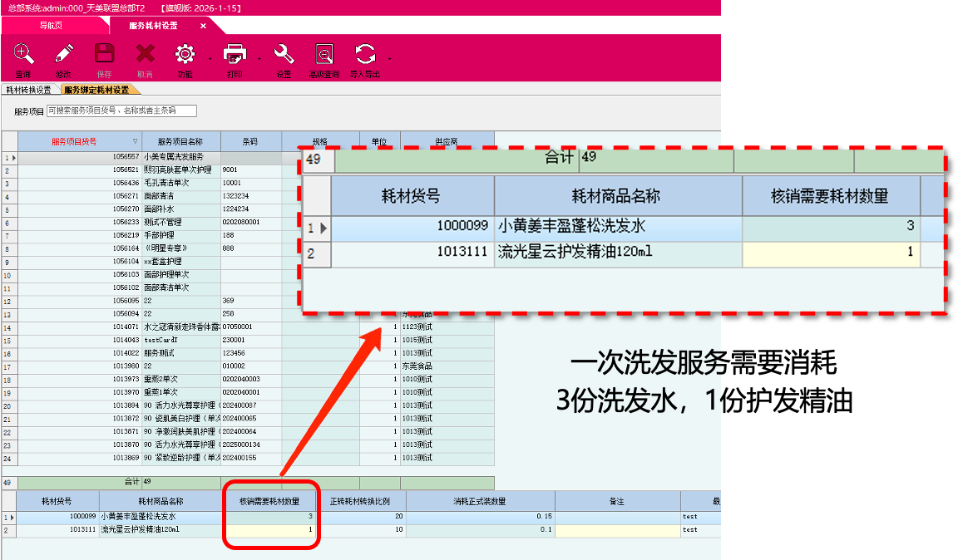Image resolution: width=958 pixels, height=560 pixels.
Task: Click the 条码 column header
Action: click(x=250, y=141)
